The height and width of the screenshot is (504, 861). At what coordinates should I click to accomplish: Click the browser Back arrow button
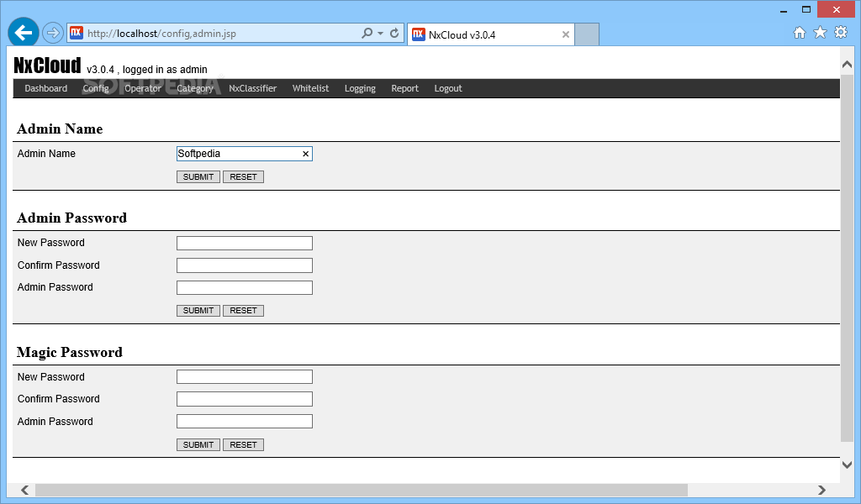pos(24,33)
